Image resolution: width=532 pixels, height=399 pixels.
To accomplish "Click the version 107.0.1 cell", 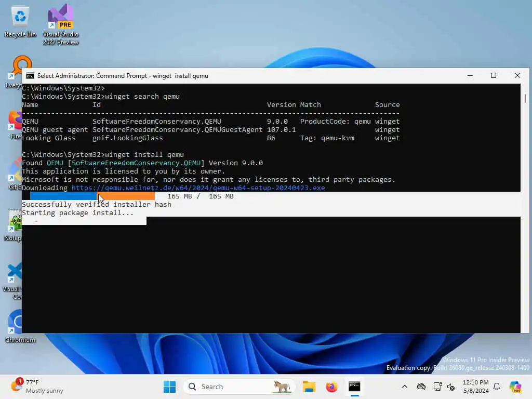I will point(281,129).
